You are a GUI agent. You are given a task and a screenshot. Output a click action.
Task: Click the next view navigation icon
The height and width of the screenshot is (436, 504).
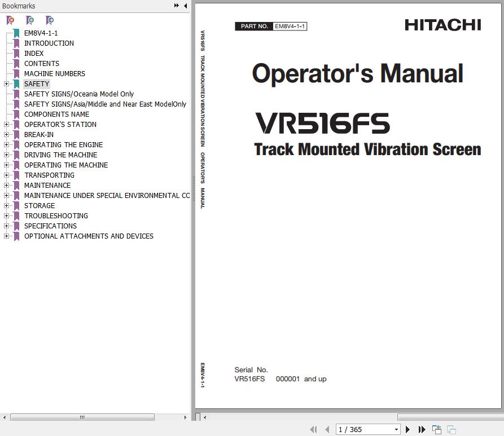click(452, 429)
